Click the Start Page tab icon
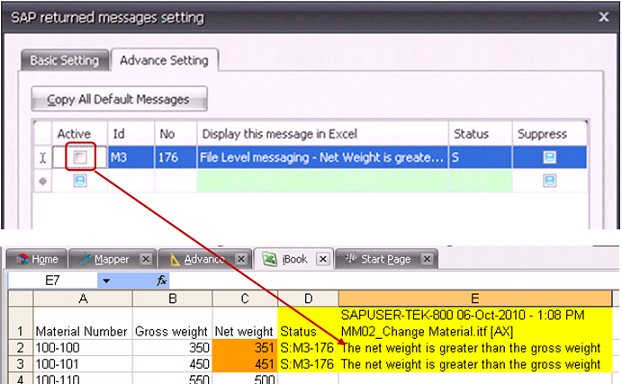The image size is (622, 384). coord(351,258)
